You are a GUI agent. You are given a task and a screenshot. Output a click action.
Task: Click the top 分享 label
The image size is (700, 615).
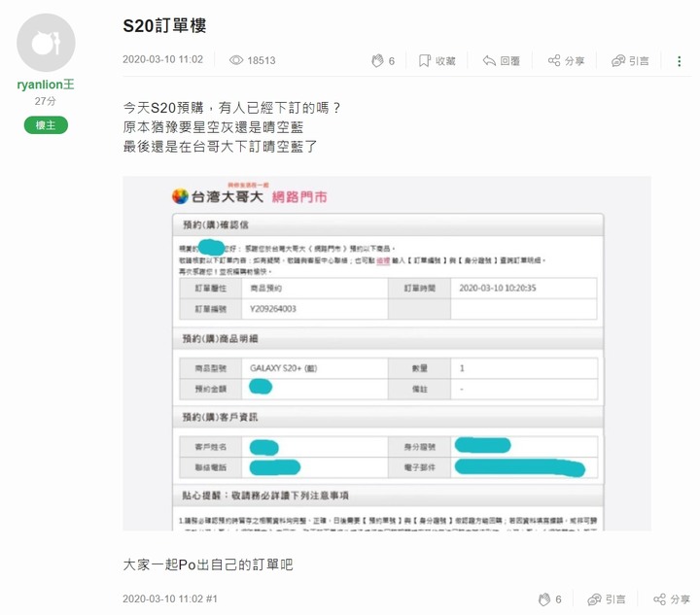tap(575, 61)
